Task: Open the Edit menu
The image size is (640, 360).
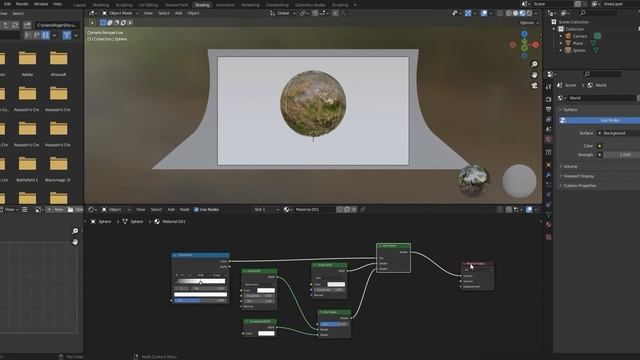Action: [x=7, y=4]
